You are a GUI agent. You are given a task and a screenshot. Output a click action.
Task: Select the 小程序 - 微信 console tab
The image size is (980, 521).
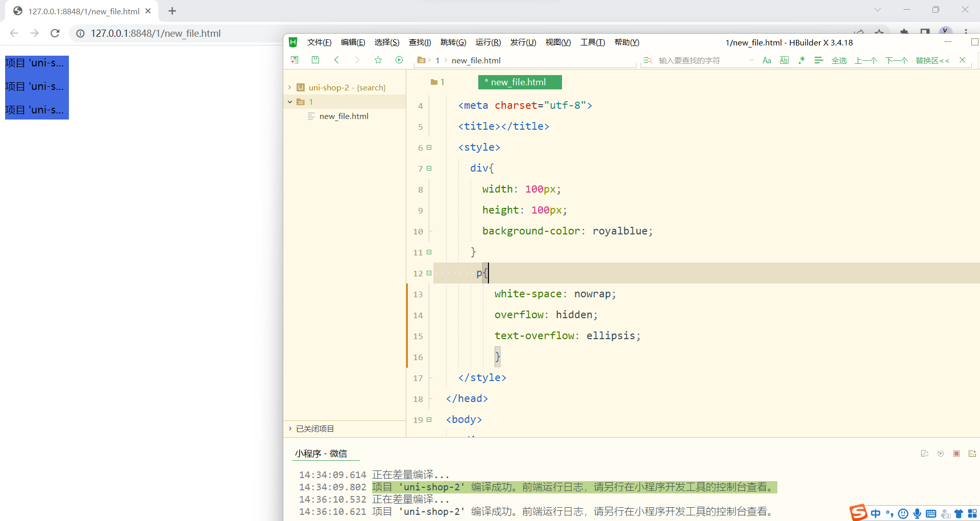click(321, 454)
